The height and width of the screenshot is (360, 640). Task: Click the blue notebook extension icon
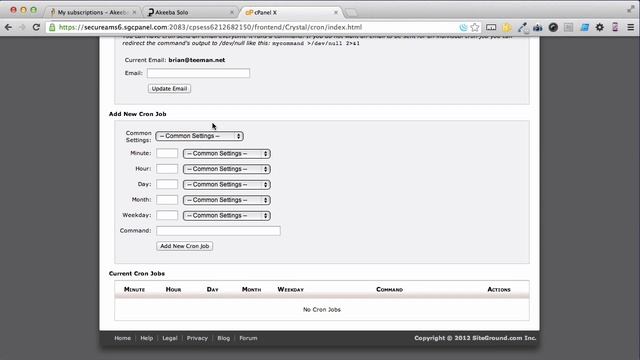click(x=584, y=27)
